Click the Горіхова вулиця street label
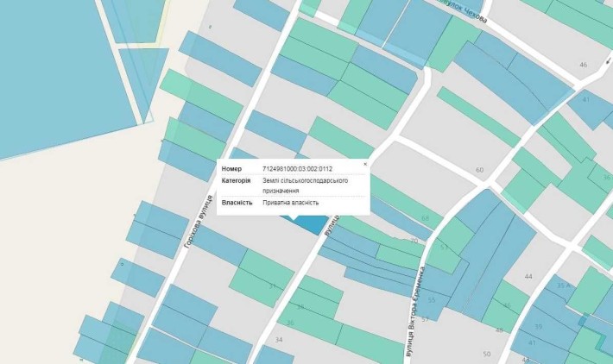613x364 pixels. pyautogui.click(x=199, y=222)
